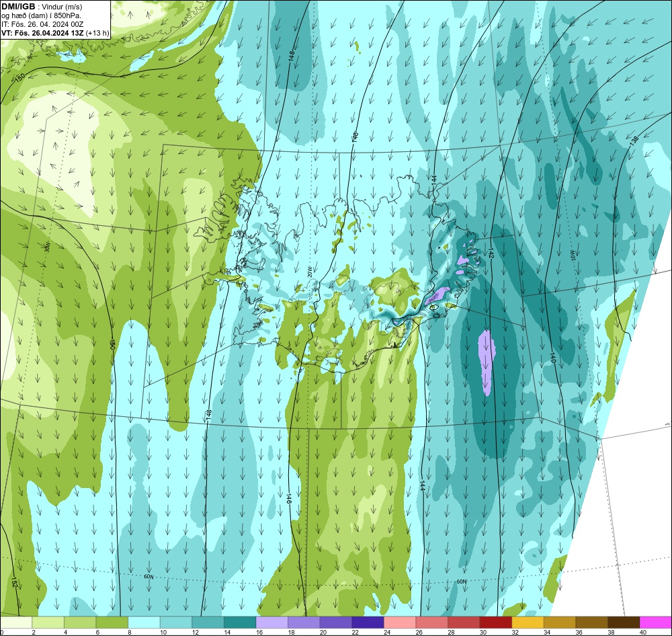Select the dark teal 14–16 m/s swatch
This screenshot has width=672, height=636.
[240, 623]
